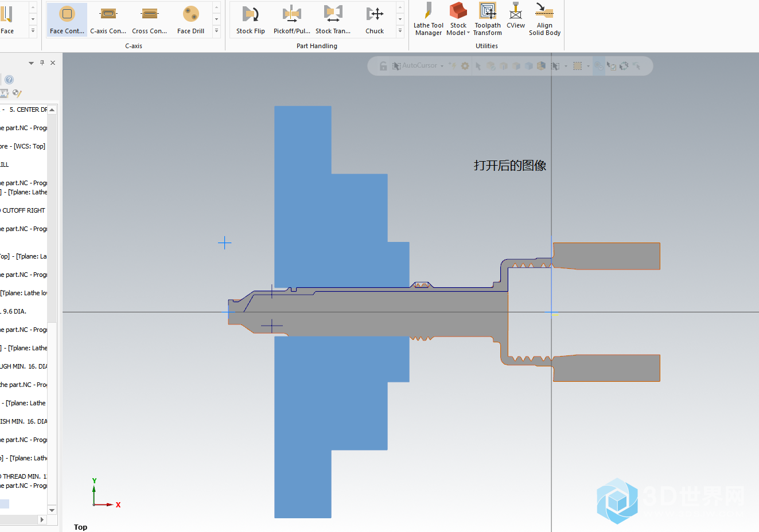
Task: Click the AutoCursor button
Action: click(x=415, y=66)
